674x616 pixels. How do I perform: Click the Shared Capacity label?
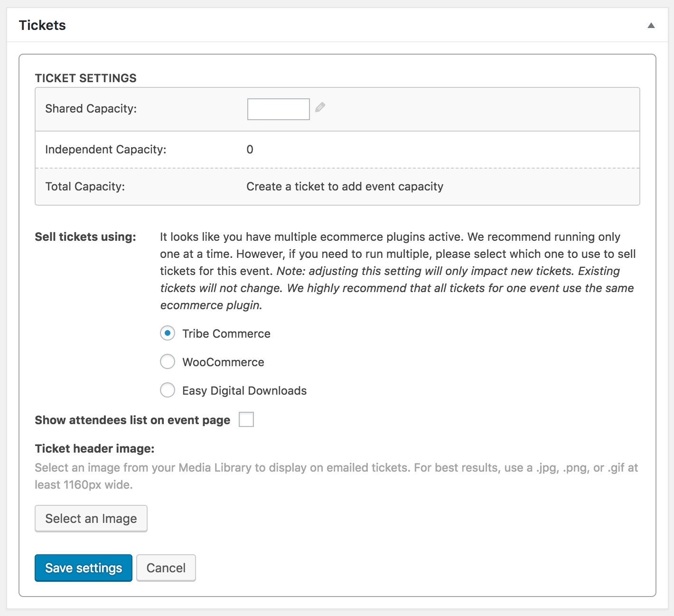90,108
